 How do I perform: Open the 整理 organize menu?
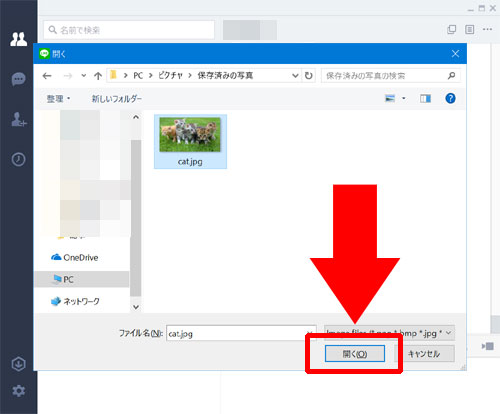[58, 99]
